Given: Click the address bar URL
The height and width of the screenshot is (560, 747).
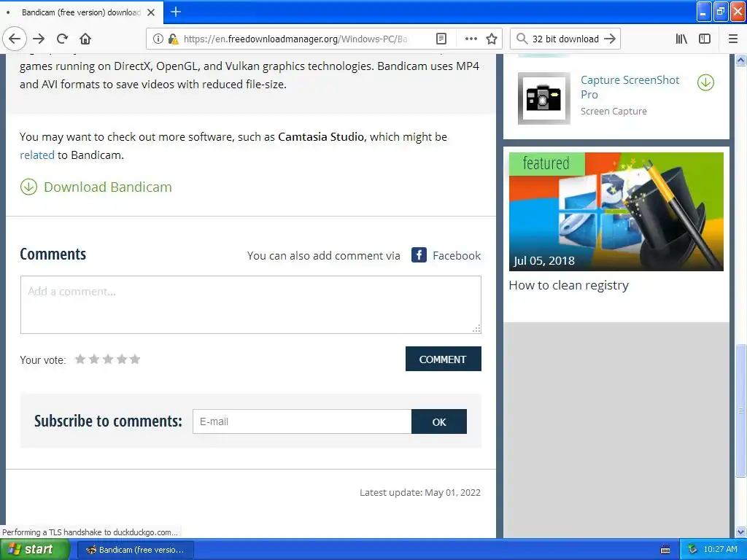Looking at the screenshot, I should (295, 39).
